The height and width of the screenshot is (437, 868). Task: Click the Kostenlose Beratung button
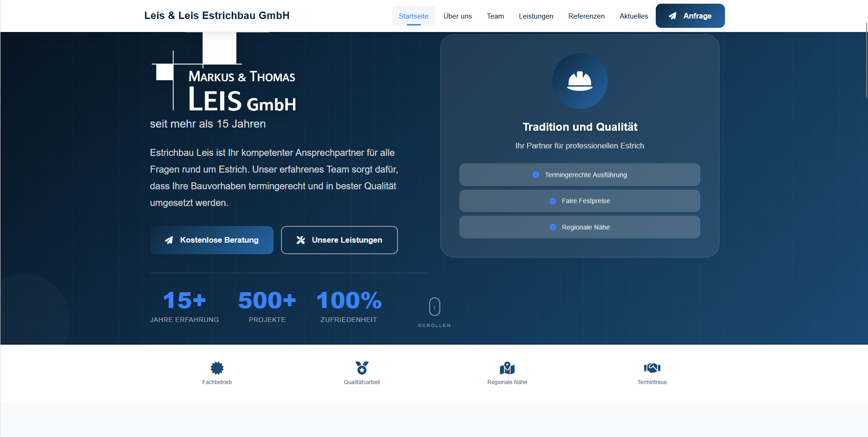(x=211, y=240)
